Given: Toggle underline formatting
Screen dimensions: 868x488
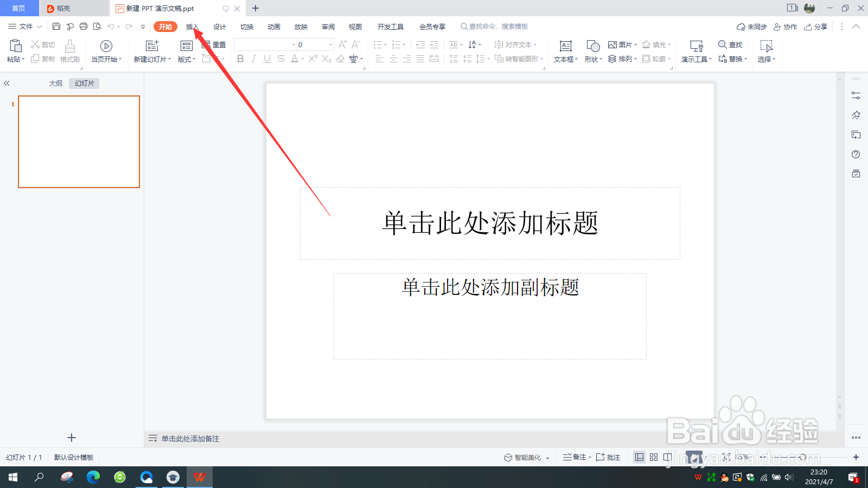Looking at the screenshot, I should [x=266, y=60].
